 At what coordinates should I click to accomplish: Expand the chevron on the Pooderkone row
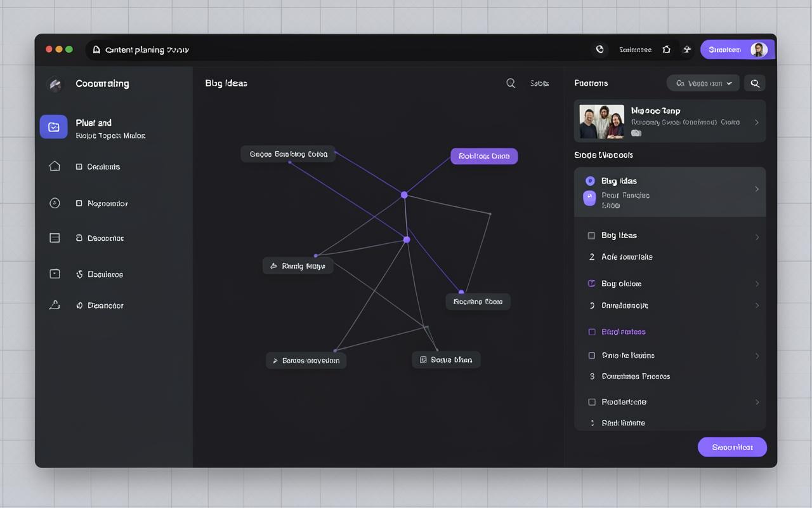(756, 402)
